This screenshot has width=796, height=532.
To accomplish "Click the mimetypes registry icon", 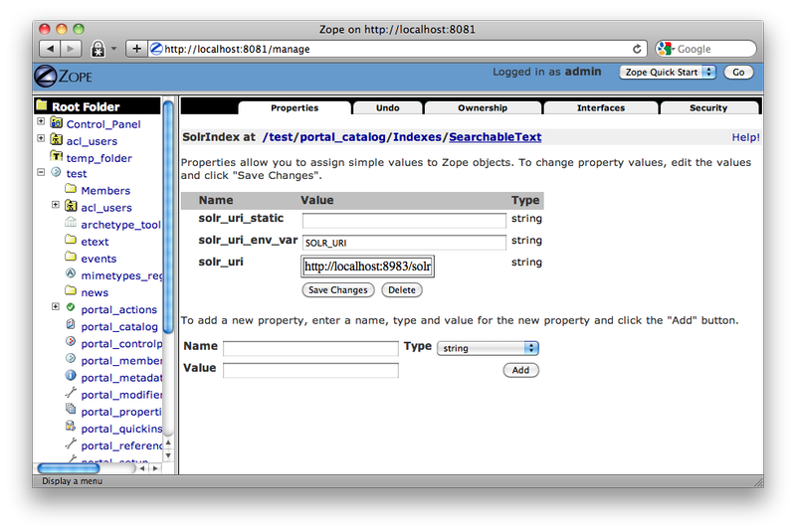I will pos(71,273).
